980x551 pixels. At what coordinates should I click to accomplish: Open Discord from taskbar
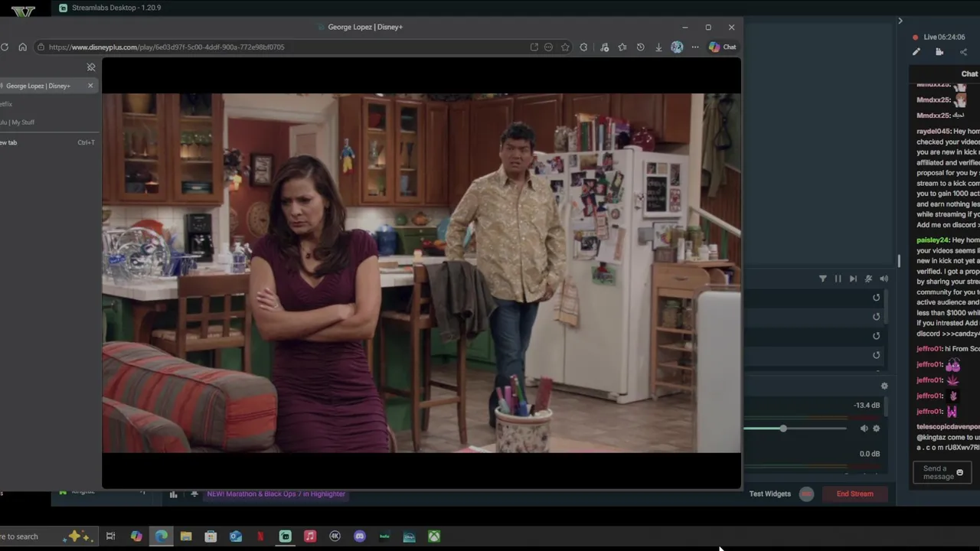pos(360,536)
